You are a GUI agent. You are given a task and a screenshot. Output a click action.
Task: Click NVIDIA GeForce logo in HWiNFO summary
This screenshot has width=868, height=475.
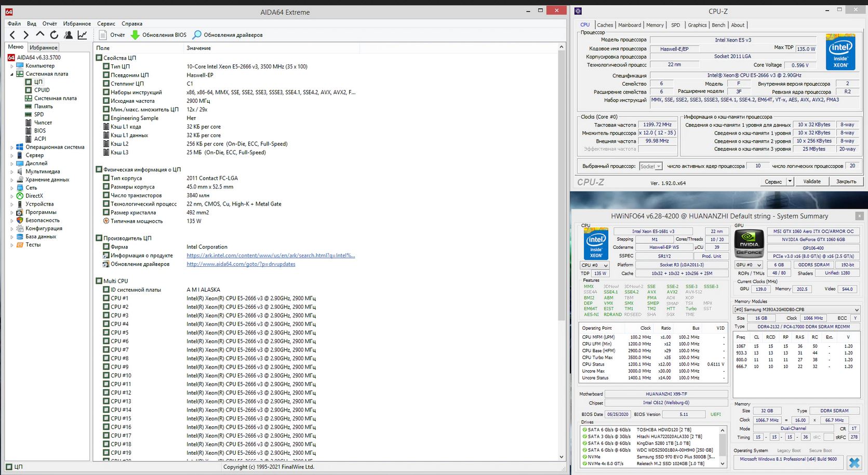749,242
